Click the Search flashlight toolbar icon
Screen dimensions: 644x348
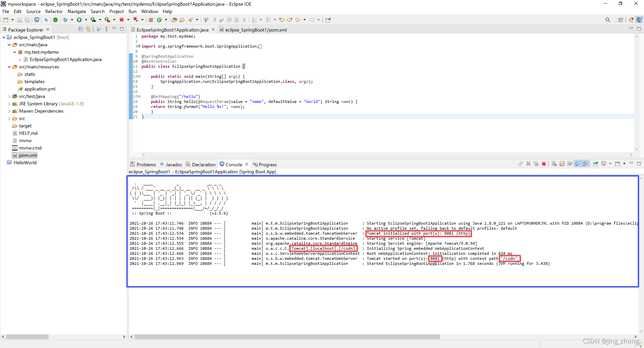[191, 20]
